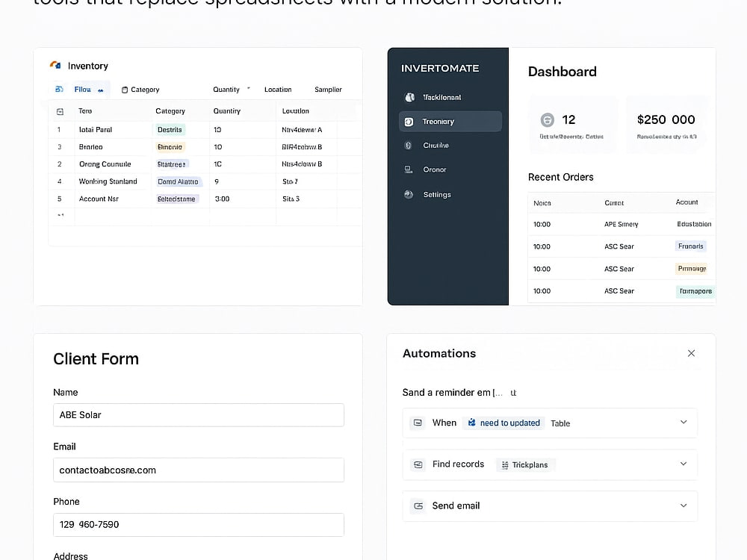This screenshot has height=560, width=747.
Task: Click the Edastabion status cell
Action: tap(694, 224)
